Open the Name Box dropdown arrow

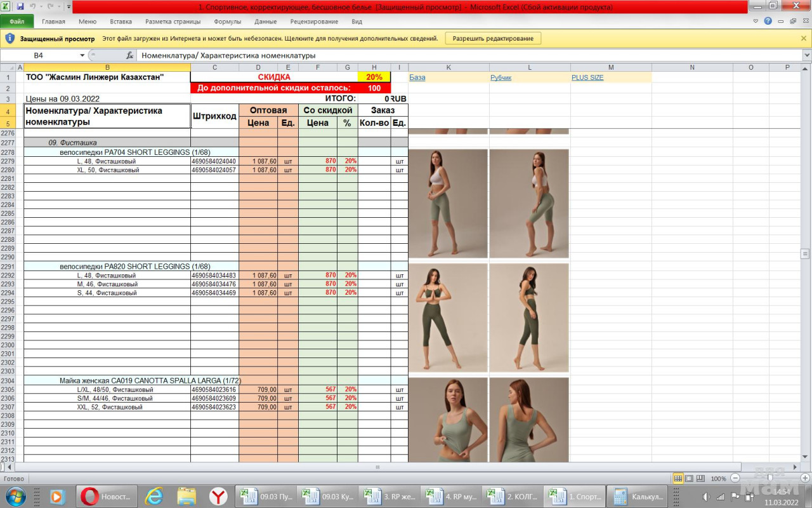[x=82, y=55]
